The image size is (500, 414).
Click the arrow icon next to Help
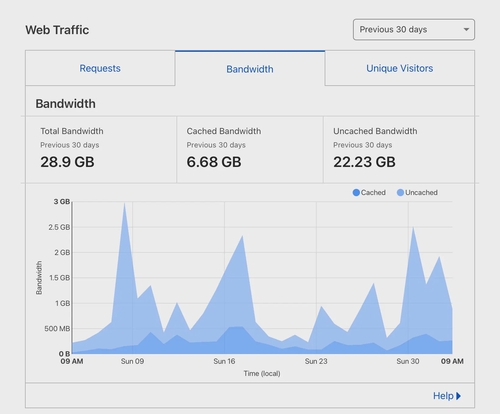458,396
